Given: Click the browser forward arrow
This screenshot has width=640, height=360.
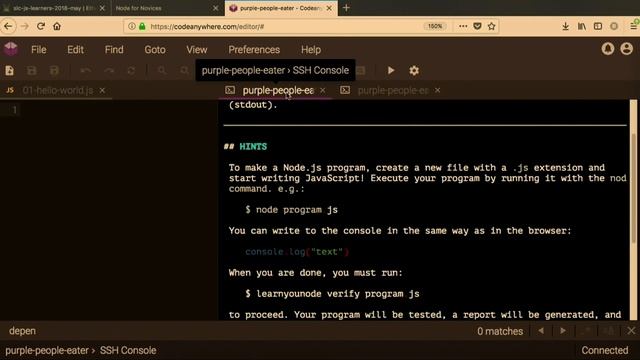Looking at the screenshot, I should click(x=24, y=27).
